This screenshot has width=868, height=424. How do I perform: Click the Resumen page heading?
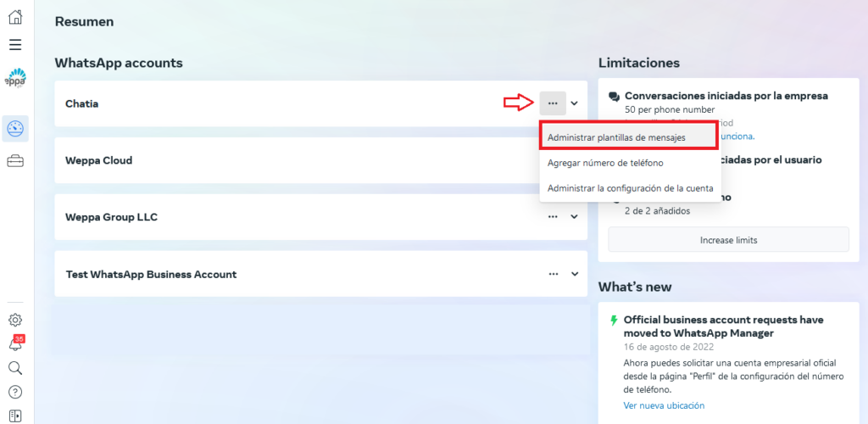[x=84, y=21]
